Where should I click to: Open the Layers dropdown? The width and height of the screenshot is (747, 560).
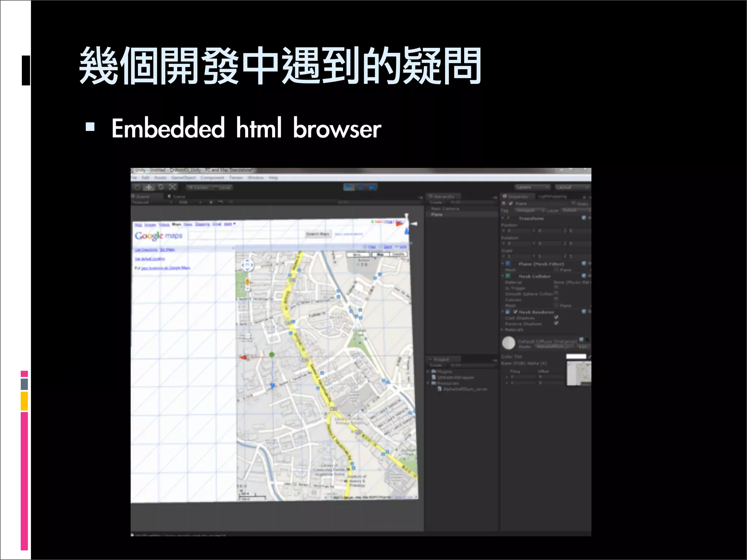tap(532, 187)
